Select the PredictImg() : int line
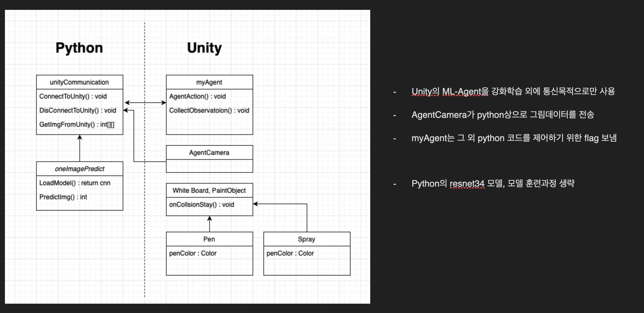644x313 pixels. click(63, 197)
